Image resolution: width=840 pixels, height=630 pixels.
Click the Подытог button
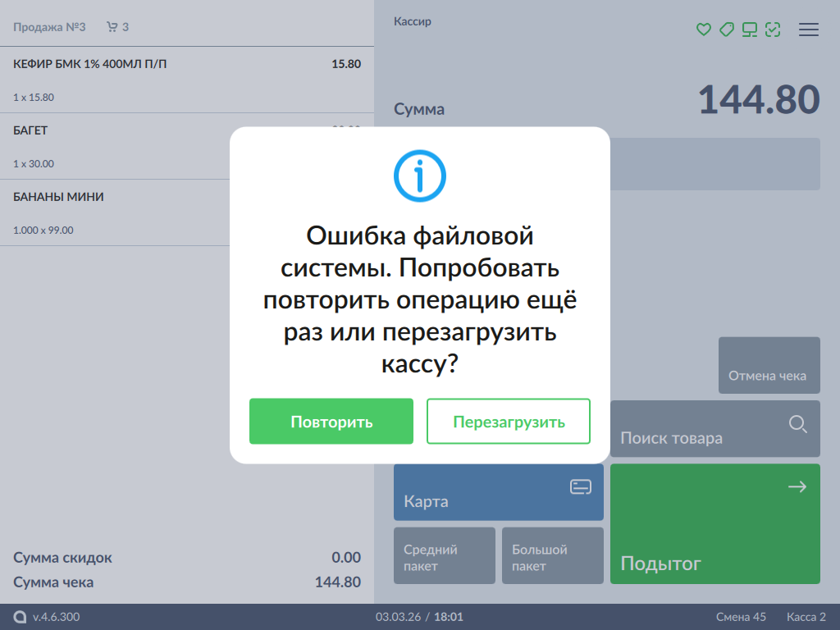coord(714,523)
